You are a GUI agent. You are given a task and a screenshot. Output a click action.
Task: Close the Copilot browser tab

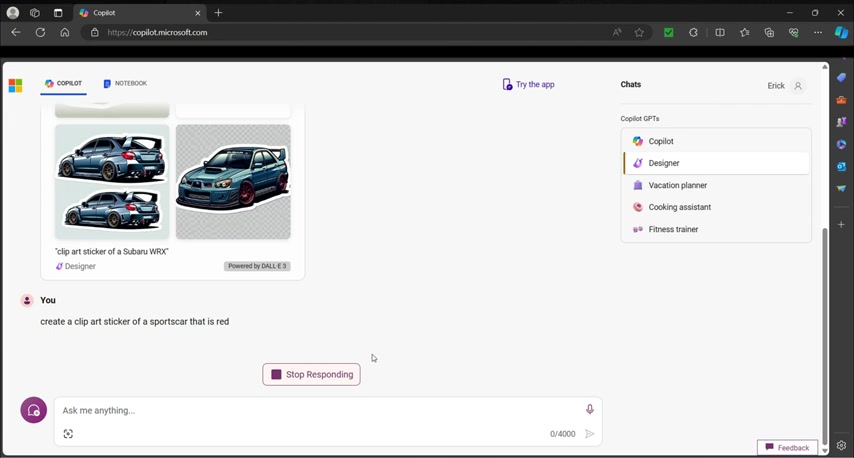click(198, 13)
